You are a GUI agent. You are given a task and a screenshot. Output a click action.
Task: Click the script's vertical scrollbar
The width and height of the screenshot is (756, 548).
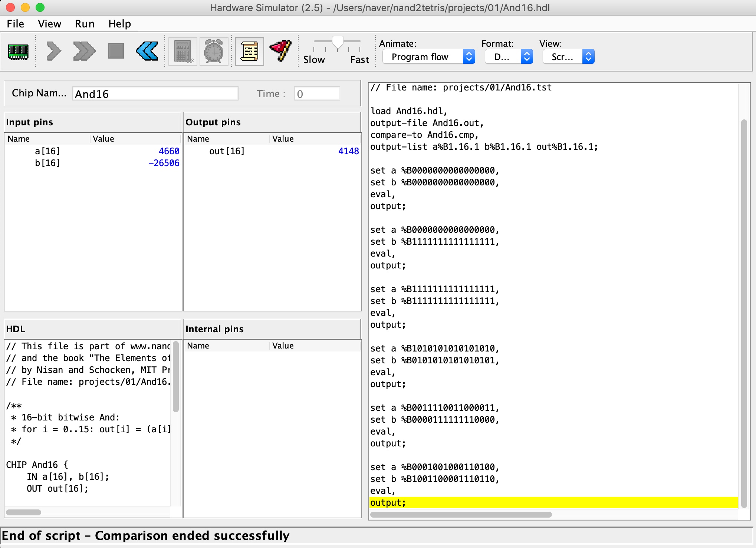click(744, 313)
